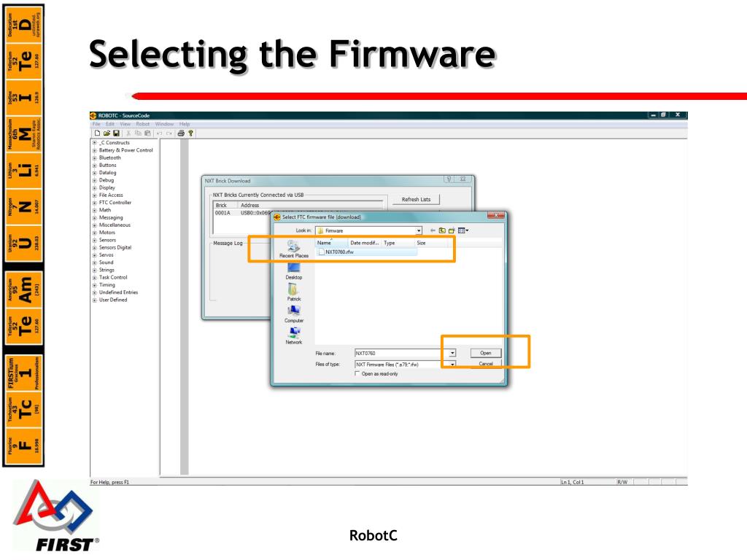Image resolution: width=747 pixels, height=560 pixels.
Task: Select the Undefined Entries tree item
Action: click(x=118, y=292)
